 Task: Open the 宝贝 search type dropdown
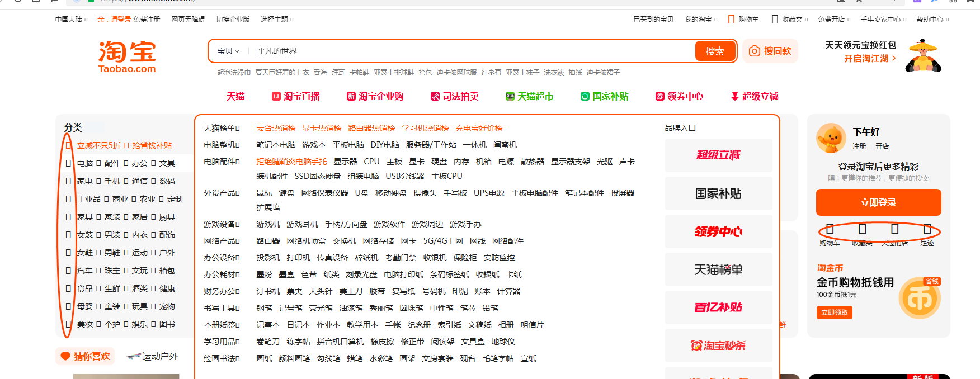228,51
